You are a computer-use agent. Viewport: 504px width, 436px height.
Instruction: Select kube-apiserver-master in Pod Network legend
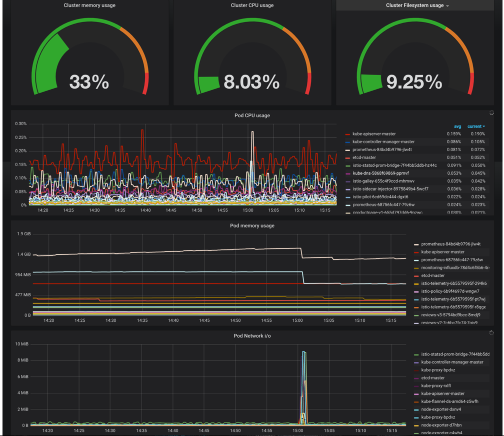443,394
